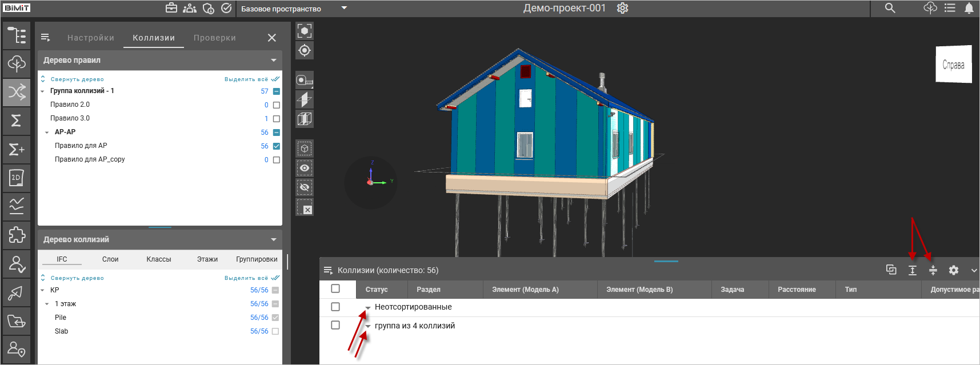The height and width of the screenshot is (365, 980).
Task: Expand all collision groups icon
Action: (913, 270)
